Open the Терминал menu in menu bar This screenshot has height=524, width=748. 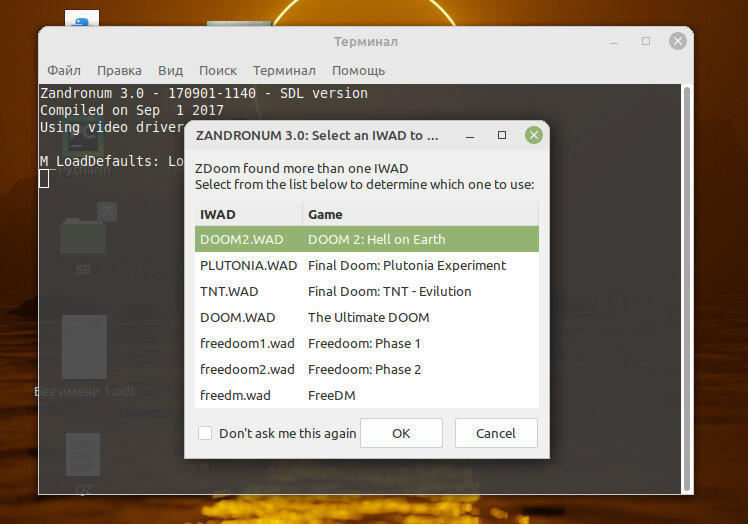coord(284,71)
